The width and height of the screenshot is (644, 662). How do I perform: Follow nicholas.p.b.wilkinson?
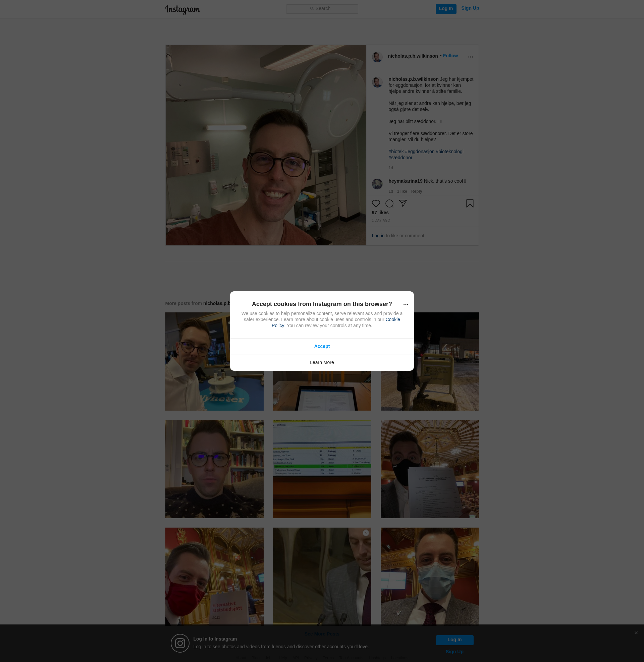(x=450, y=56)
